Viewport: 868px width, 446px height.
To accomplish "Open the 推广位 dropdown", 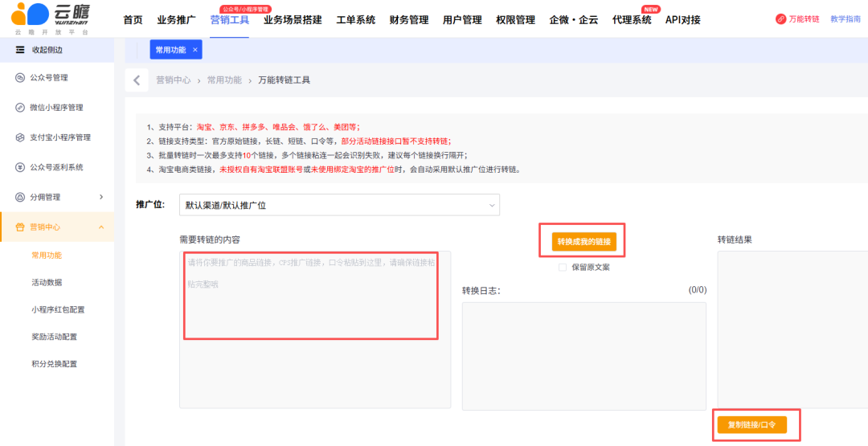I will (339, 205).
